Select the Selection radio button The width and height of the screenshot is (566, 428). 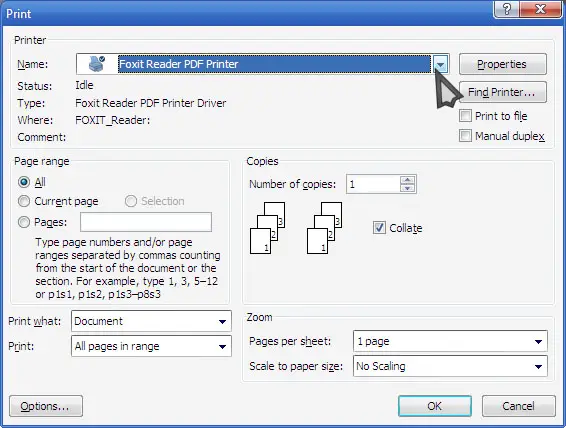[131, 201]
